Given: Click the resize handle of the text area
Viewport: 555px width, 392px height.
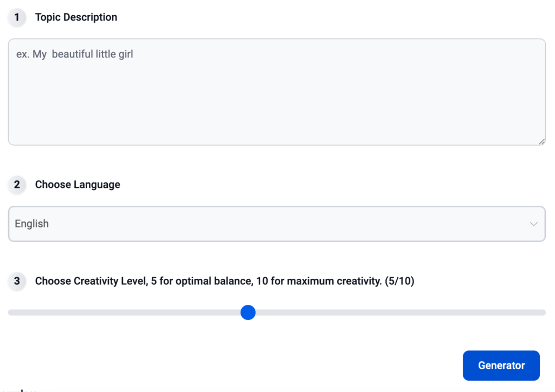Looking at the screenshot, I should (541, 141).
